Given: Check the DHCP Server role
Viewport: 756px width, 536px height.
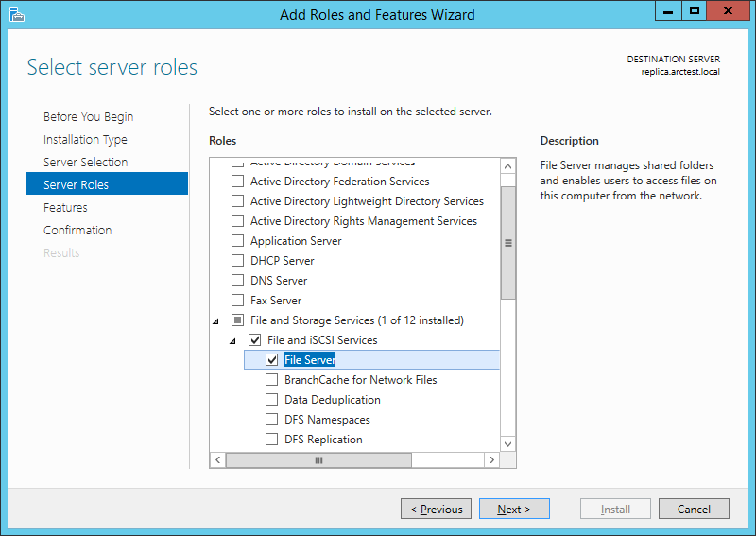Looking at the screenshot, I should (238, 261).
